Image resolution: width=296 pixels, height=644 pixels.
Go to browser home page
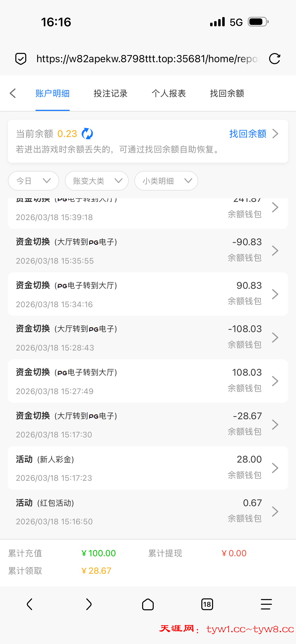[148, 604]
